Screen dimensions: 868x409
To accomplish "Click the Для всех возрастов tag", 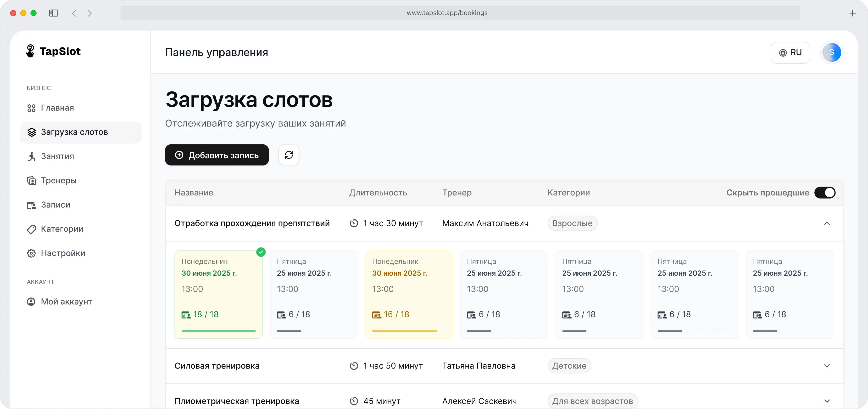I will point(592,401).
